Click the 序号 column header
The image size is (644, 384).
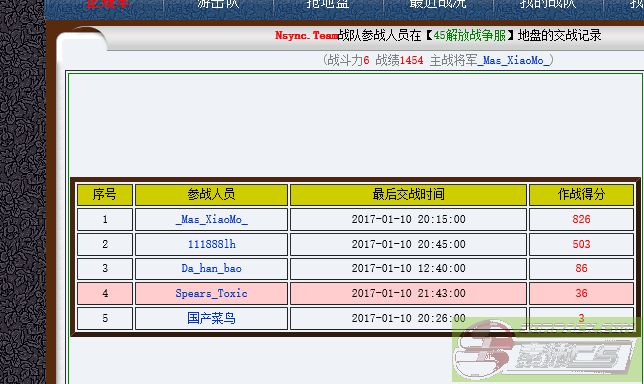(105, 194)
